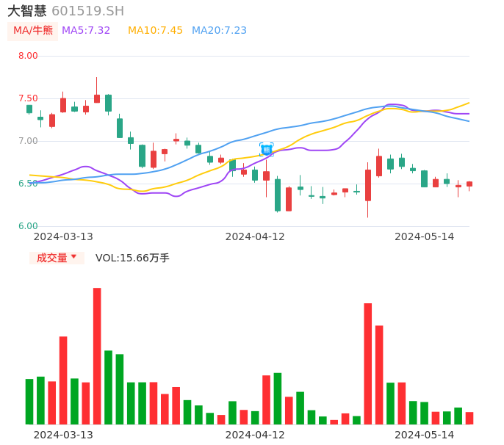Toggle the MA10 line legend
Image resolution: width=504 pixels, height=445 pixels.
click(155, 31)
